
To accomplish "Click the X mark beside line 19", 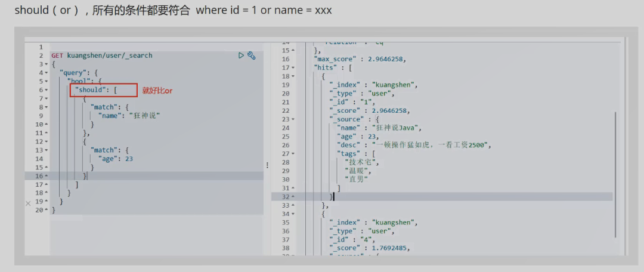I will tap(28, 203).
